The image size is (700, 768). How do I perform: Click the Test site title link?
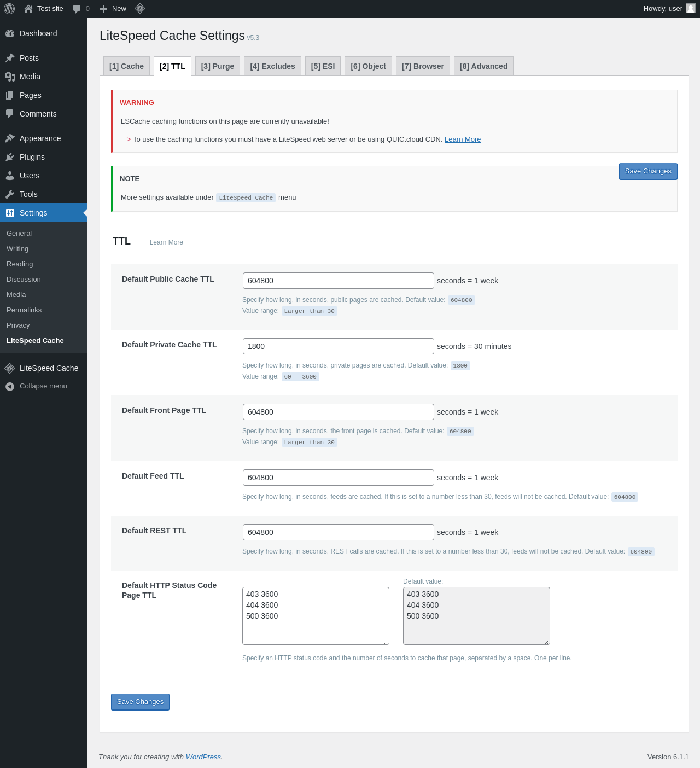[50, 9]
